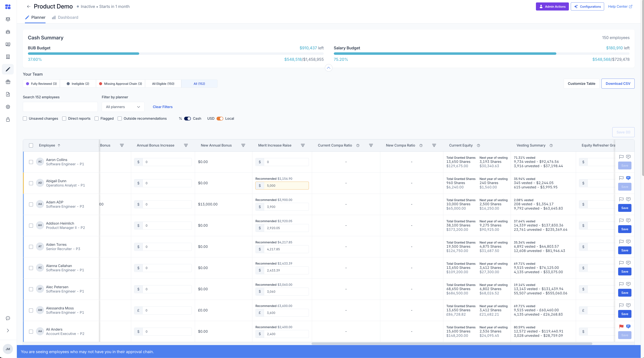Screen dimensions: 644x358
Task: Select the Company building icon in sidebar
Action: [x=8, y=57]
